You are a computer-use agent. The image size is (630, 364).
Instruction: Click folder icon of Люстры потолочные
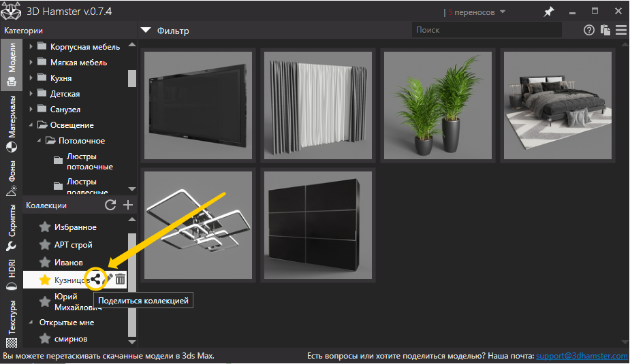click(59, 161)
